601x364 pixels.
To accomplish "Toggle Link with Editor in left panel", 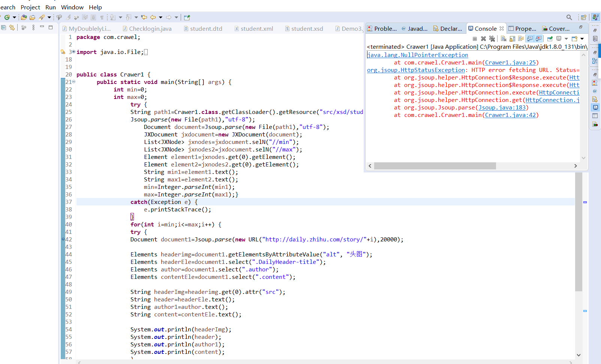I will point(12,27).
